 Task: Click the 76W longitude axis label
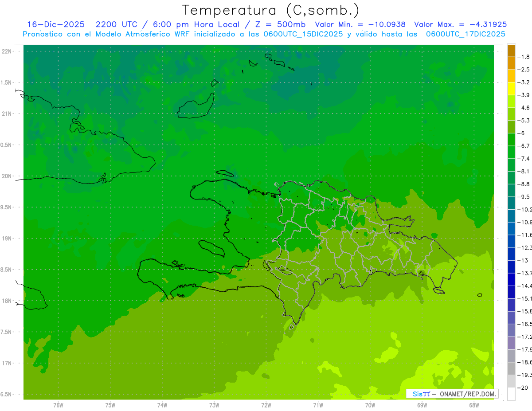tap(58, 405)
